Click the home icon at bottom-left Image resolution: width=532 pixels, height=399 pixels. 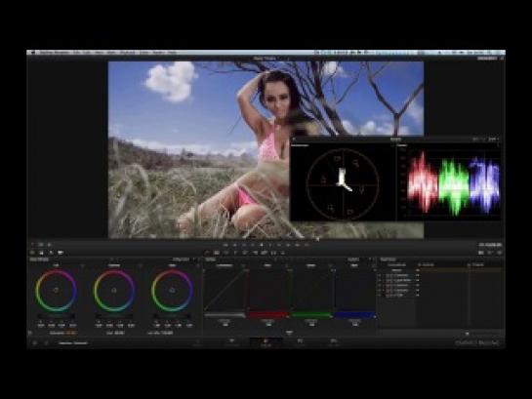tap(34, 343)
